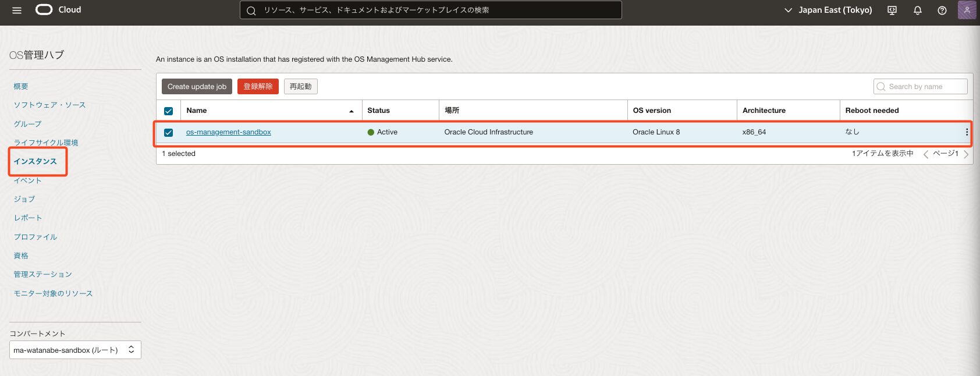The image size is (980, 376).
Task: Open the user profile avatar menu
Action: coord(967,10)
